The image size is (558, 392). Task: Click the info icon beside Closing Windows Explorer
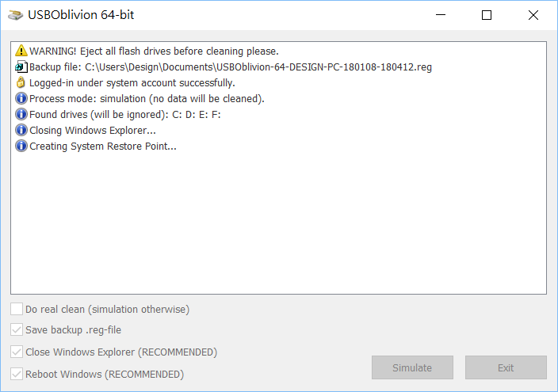[21, 131]
